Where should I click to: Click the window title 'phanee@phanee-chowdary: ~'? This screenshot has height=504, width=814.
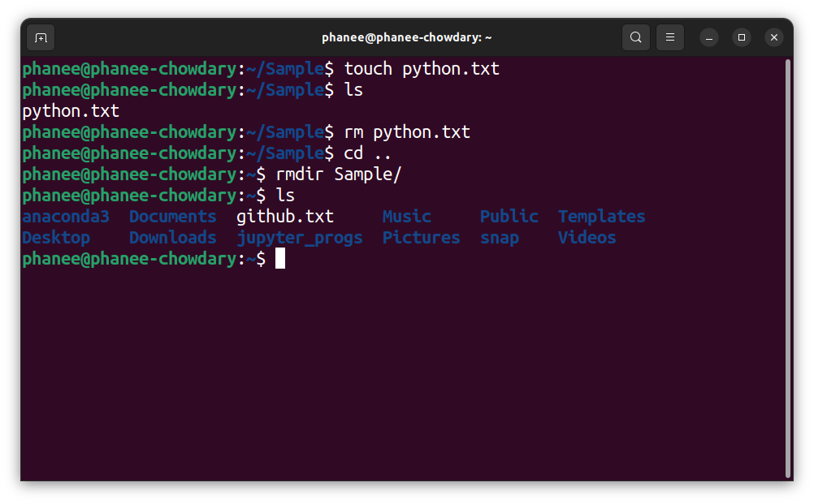coord(406,37)
